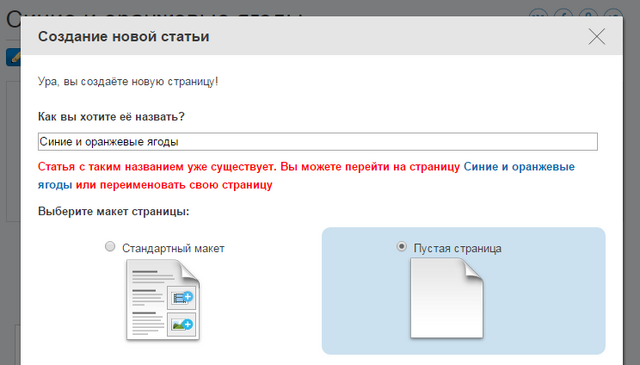The width and height of the screenshot is (640, 365).
Task: Open the existing Синие и оранжевые ягоды page link
Action: 519,167
